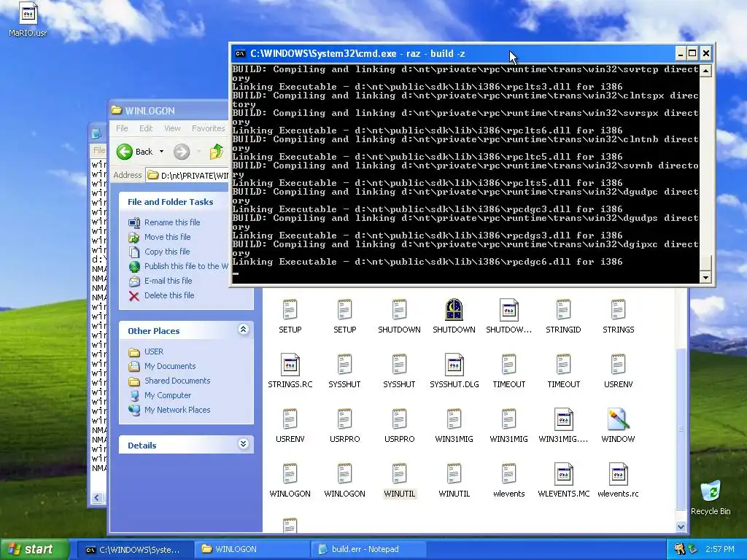The height and width of the screenshot is (560, 747).
Task: Switch to build.err - Notepad taskbar button
Action: coord(368,550)
